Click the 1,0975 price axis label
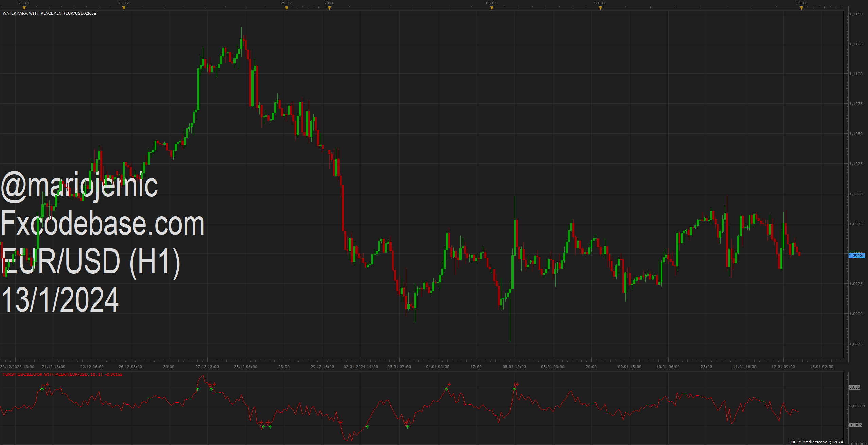The image size is (868, 445). click(x=856, y=224)
